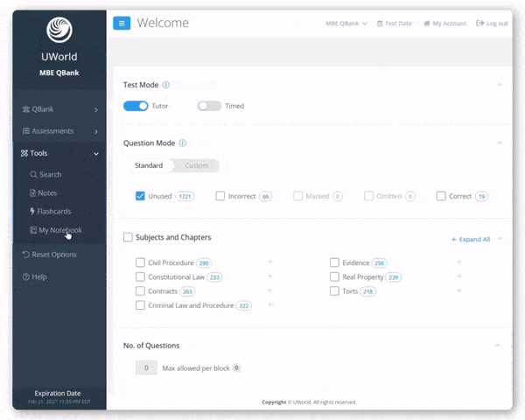The width and height of the screenshot is (525, 420).
Task: Expand Civil Procedure with its plus icon
Action: 269,262
